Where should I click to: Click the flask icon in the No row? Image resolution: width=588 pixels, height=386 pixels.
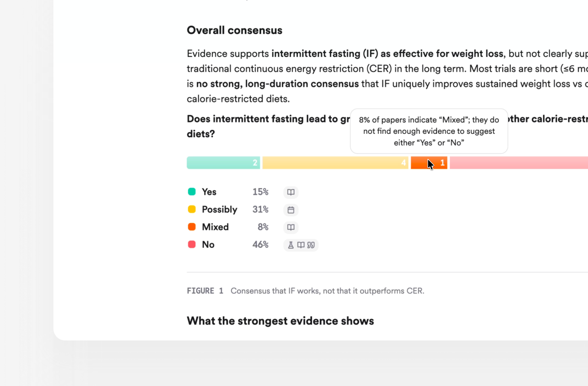coord(291,245)
